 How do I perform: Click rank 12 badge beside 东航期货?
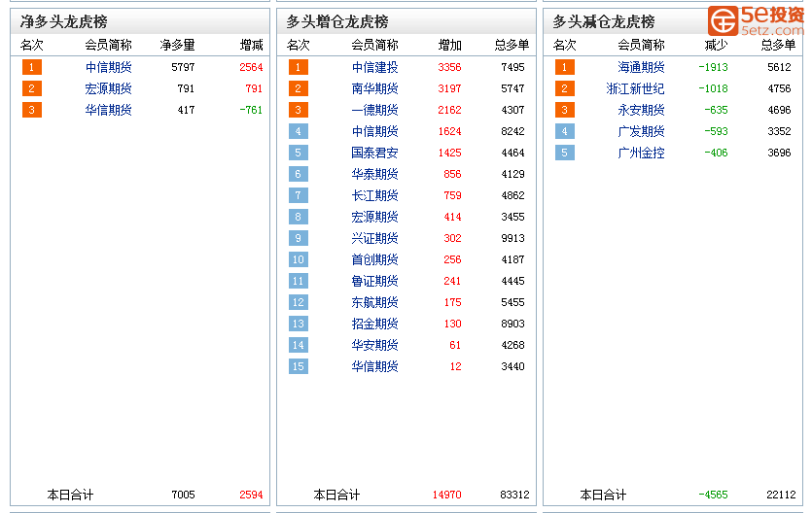tap(299, 302)
